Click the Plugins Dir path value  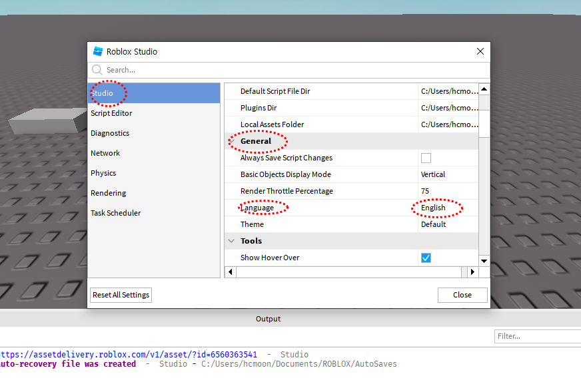[x=448, y=108]
